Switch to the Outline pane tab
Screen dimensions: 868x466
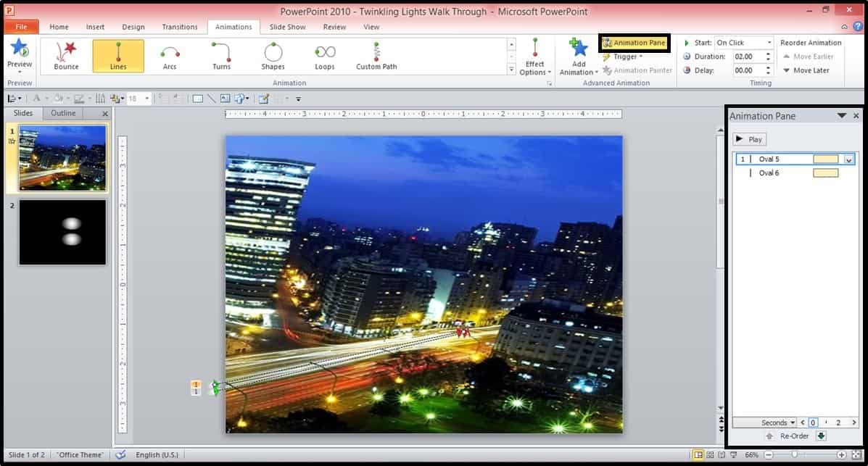coord(63,113)
